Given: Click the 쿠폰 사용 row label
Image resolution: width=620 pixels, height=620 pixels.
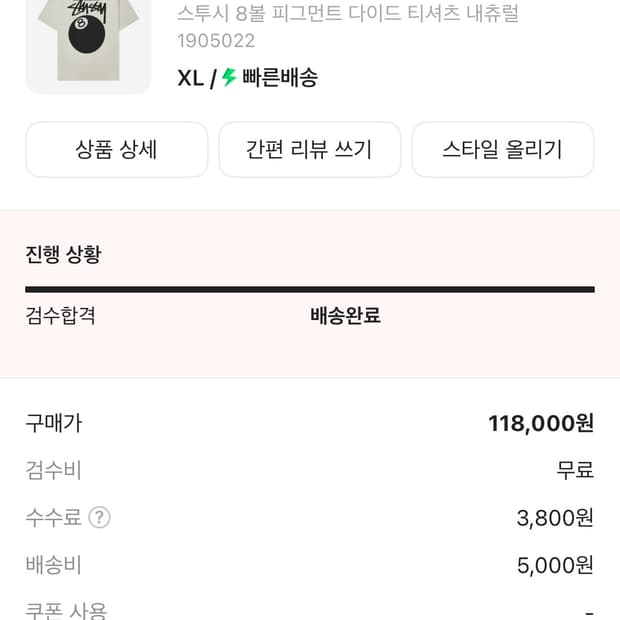Looking at the screenshot, I should pyautogui.click(x=66, y=610).
